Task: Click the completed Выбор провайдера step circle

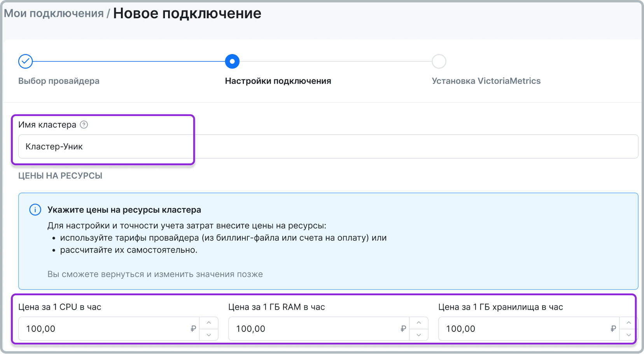Action: click(26, 61)
